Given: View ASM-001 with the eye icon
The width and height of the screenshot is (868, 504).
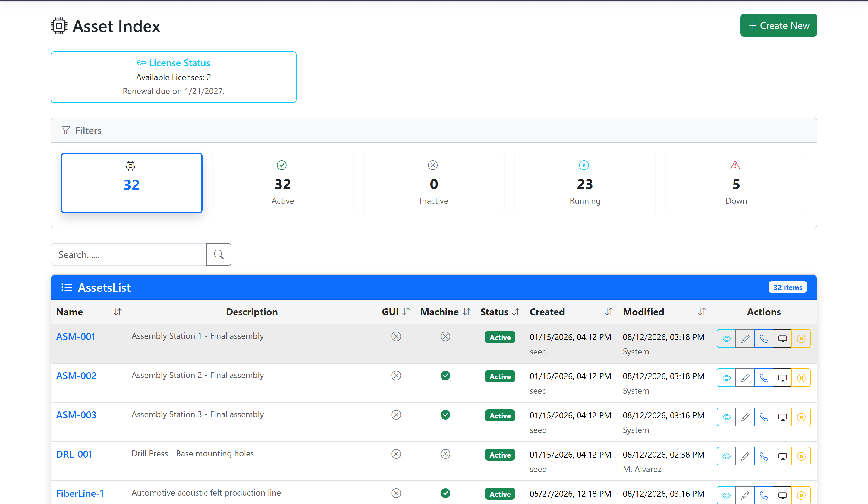Looking at the screenshot, I should [726, 339].
